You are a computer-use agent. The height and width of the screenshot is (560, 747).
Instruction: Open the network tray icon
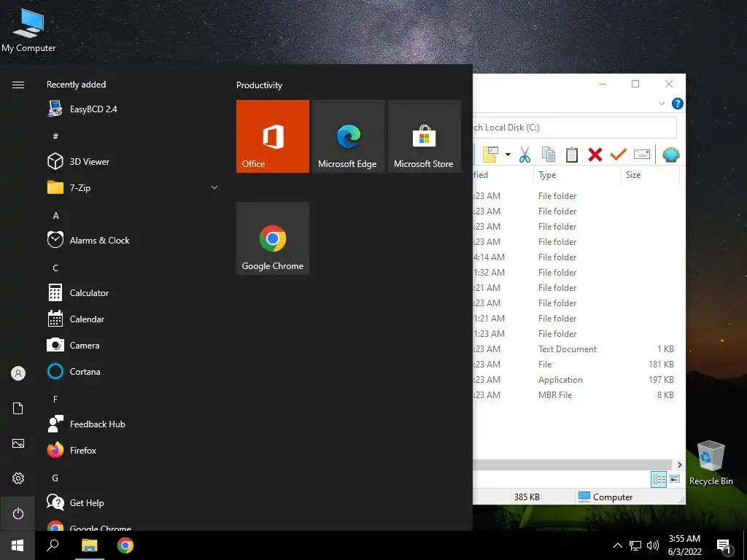tap(635, 545)
